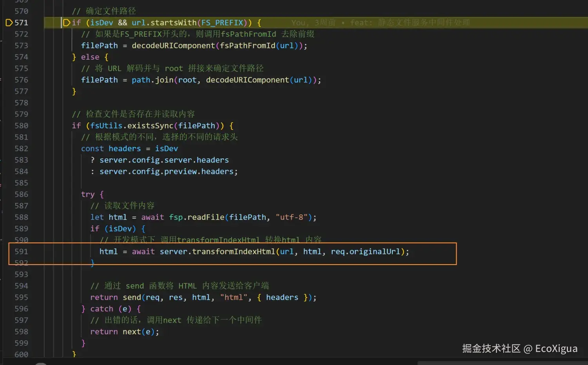The width and height of the screenshot is (588, 365).
Task: Click 'decodeURIComponent' on line 573
Action: coord(173,46)
